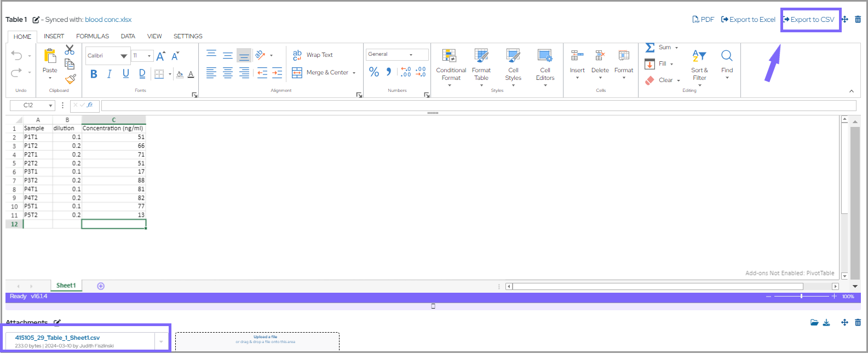Open dropdown arrow for attached CSV file

click(161, 342)
